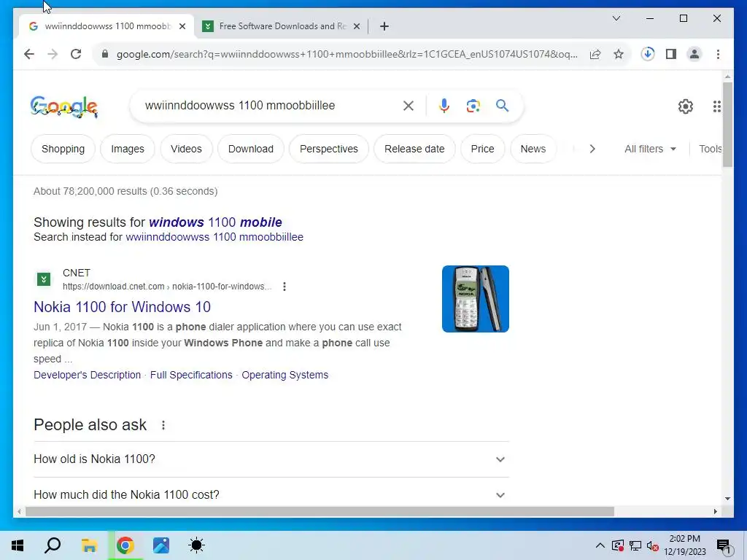Open the search Tools option
Viewport: 747px width, 560px height.
click(x=710, y=149)
